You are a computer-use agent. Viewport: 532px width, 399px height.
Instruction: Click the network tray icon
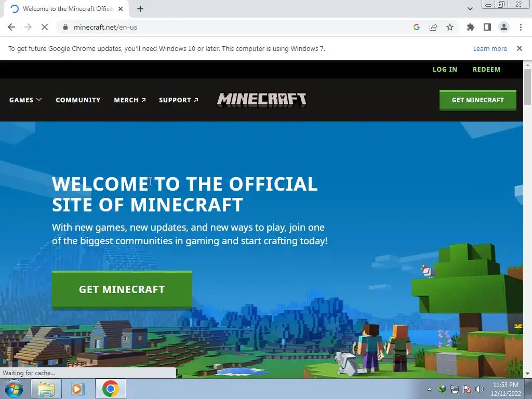(454, 389)
